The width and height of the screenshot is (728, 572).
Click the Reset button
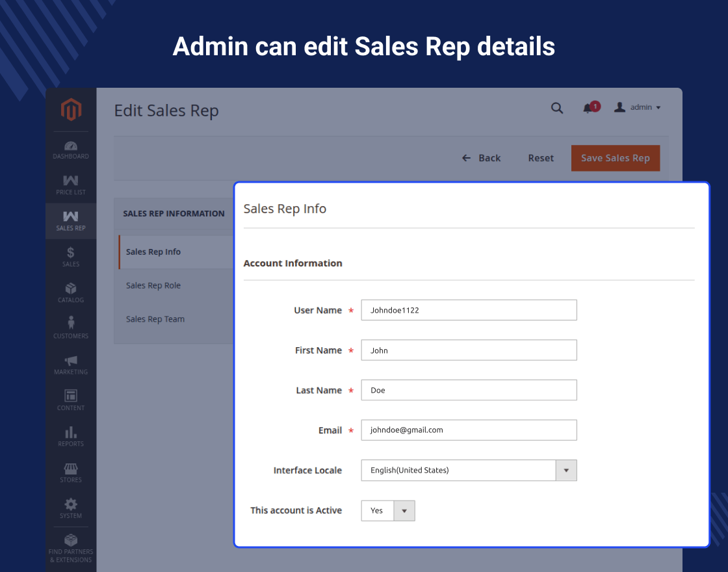point(541,159)
